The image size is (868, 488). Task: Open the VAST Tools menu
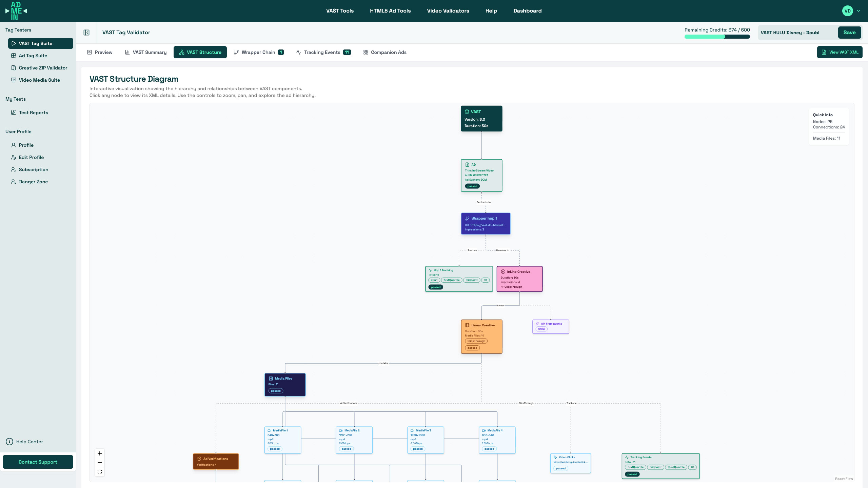(340, 11)
